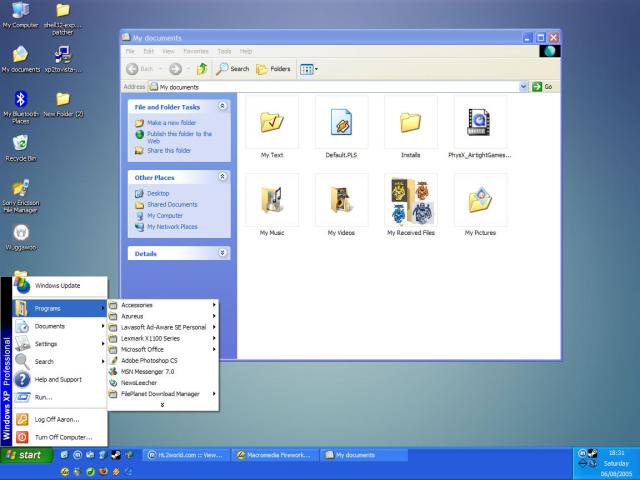
Task: Open Recycle Bin desktop icon
Action: tap(20, 148)
